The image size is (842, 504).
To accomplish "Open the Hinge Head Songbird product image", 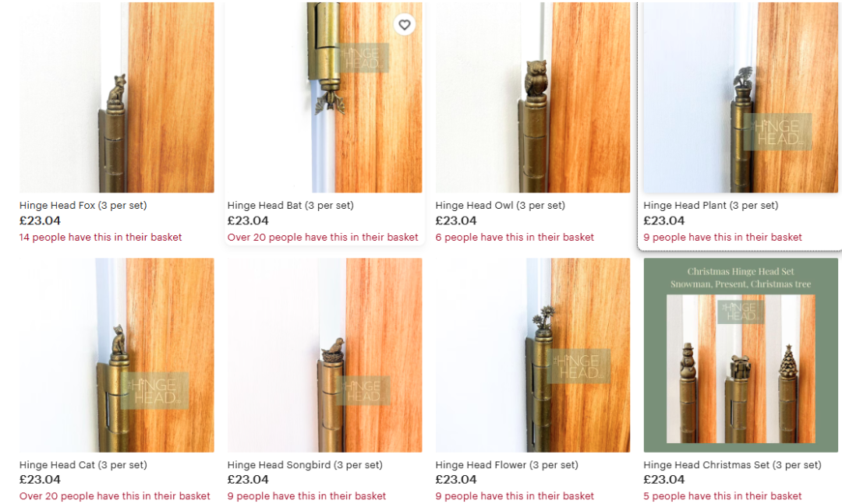I will (x=324, y=355).
